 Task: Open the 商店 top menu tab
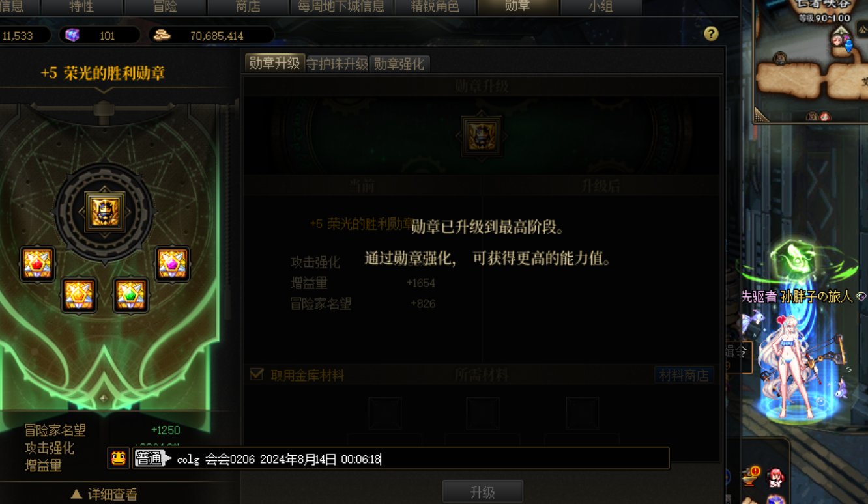[x=248, y=7]
